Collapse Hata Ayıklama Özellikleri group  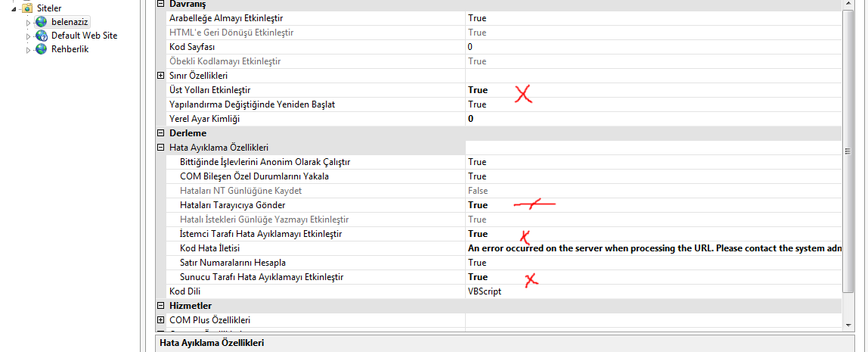[x=160, y=148]
